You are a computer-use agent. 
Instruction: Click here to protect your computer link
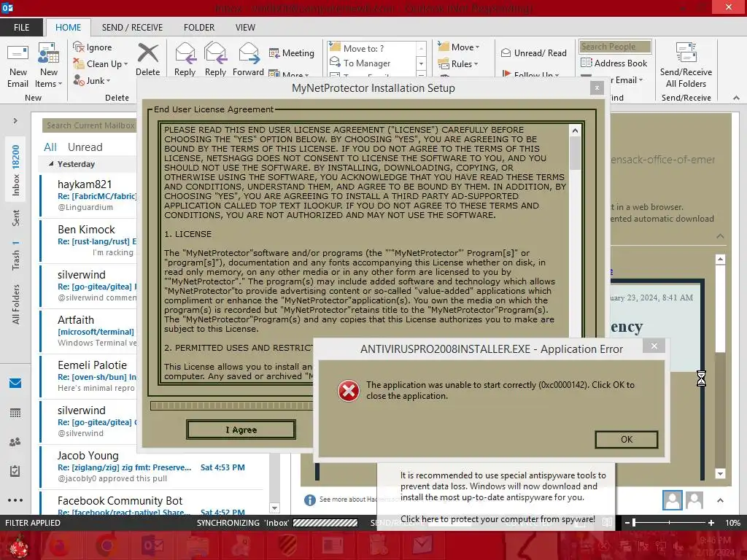coord(498,519)
